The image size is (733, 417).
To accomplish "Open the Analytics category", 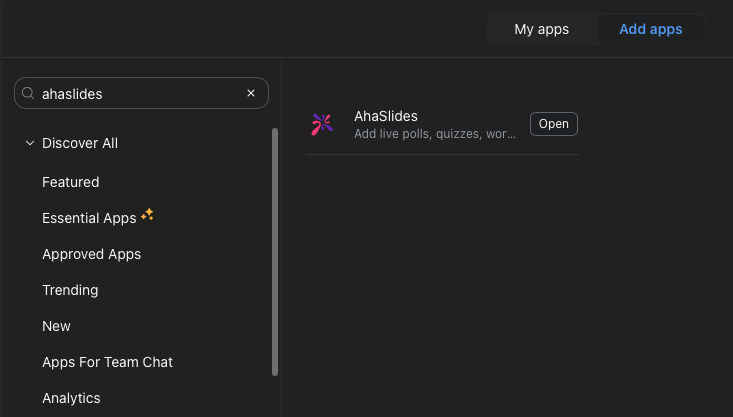I will point(71,398).
